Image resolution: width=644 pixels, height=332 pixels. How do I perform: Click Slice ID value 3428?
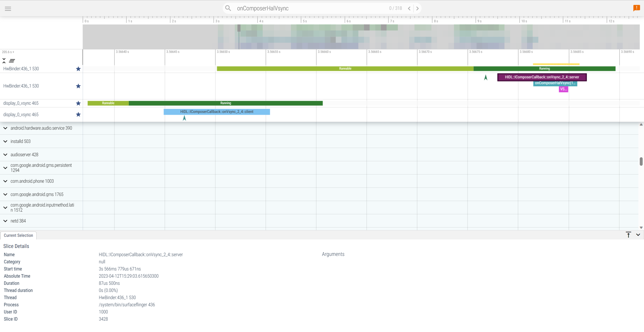103,319
